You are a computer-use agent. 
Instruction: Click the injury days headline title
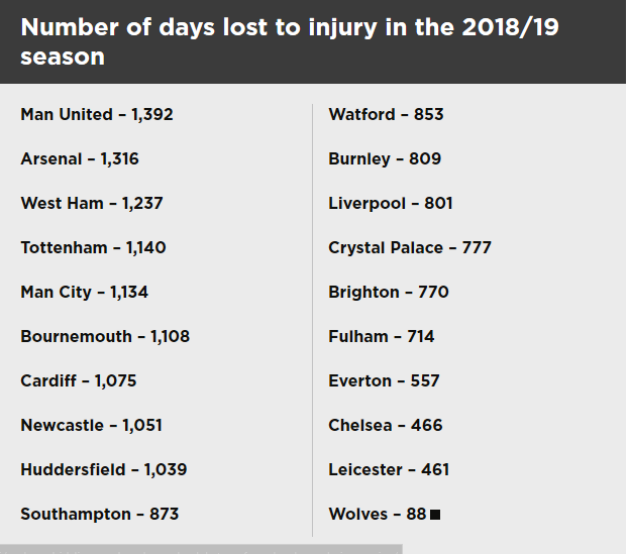[x=290, y=41]
